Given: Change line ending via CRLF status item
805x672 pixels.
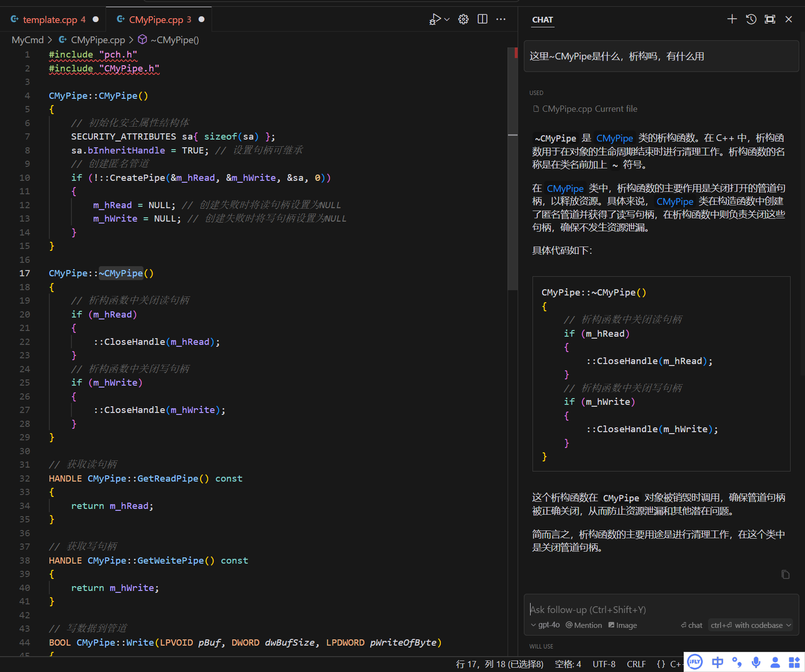Looking at the screenshot, I should pos(636,664).
